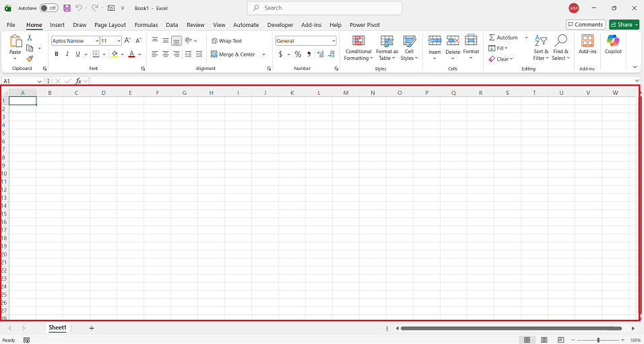Add a new sheet with plus button
The image size is (644, 344).
point(92,328)
